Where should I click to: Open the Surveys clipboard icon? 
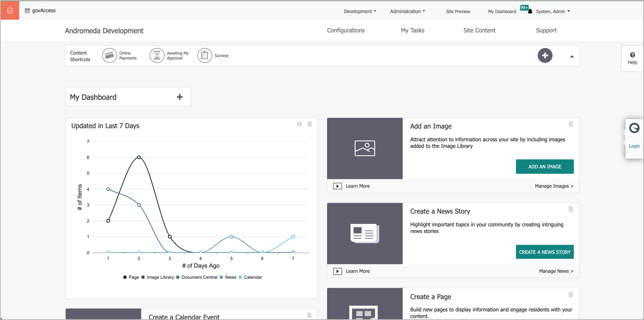click(204, 56)
